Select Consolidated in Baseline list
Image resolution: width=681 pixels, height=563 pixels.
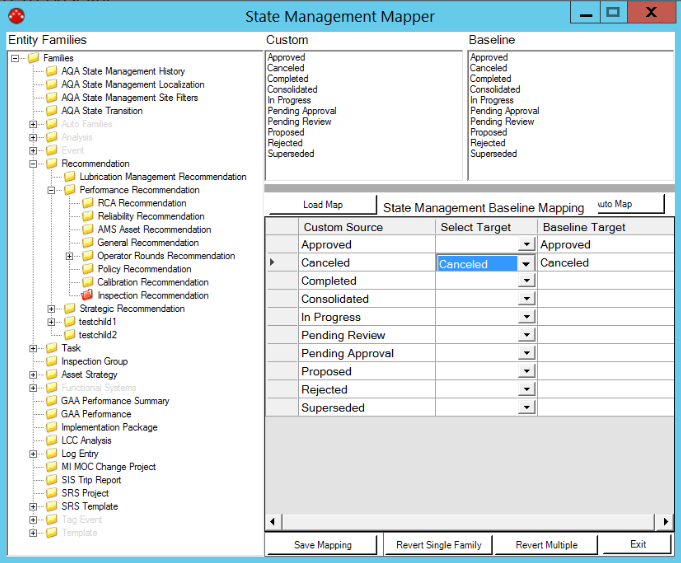(495, 89)
